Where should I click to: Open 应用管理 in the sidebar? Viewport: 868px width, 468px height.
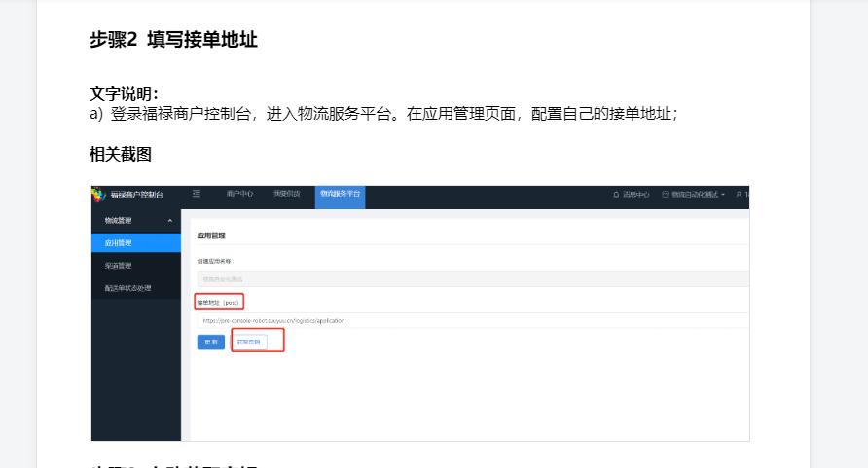(136, 243)
